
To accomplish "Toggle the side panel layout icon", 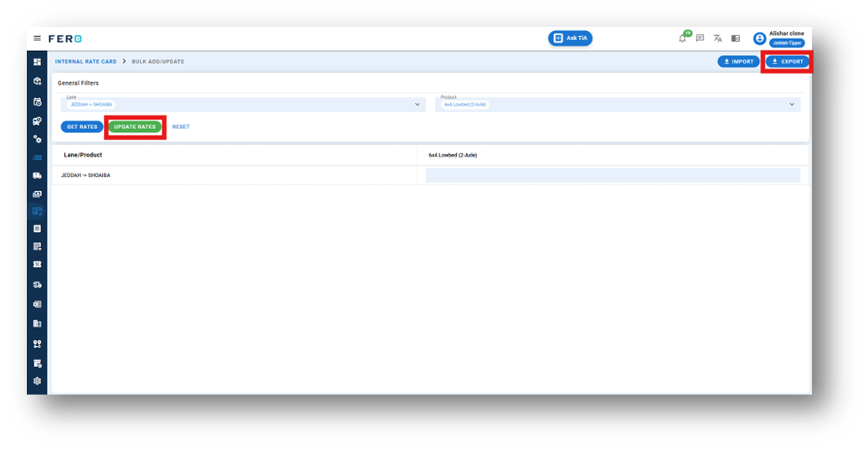I will pyautogui.click(x=735, y=39).
